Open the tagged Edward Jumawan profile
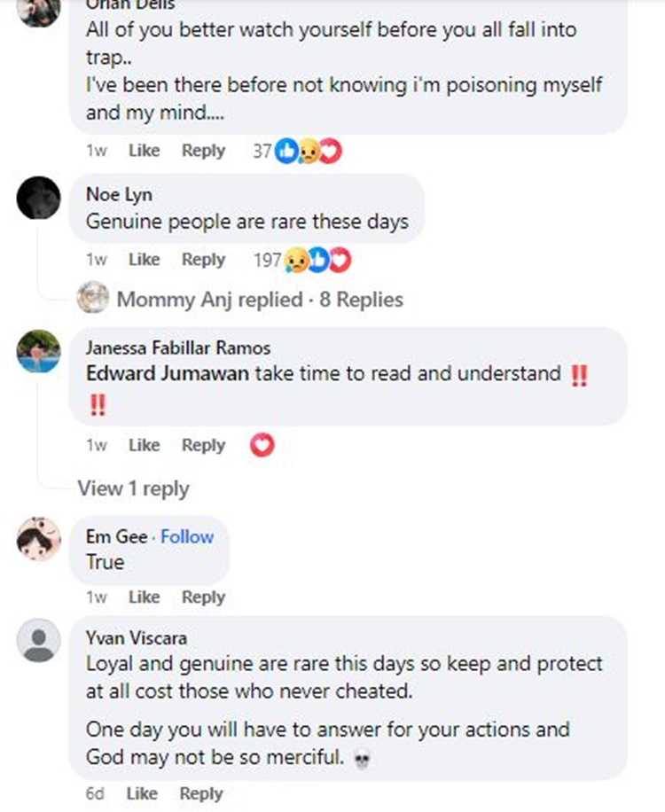 tap(168, 374)
